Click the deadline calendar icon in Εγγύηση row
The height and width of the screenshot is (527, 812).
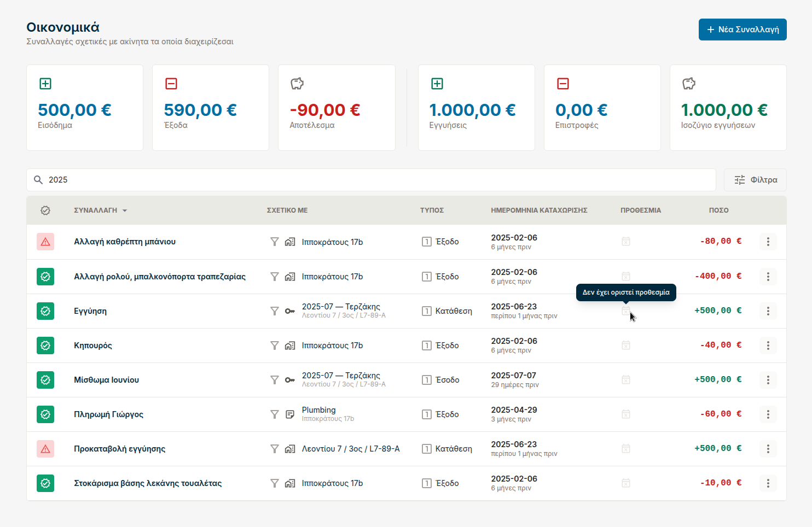pyautogui.click(x=626, y=311)
